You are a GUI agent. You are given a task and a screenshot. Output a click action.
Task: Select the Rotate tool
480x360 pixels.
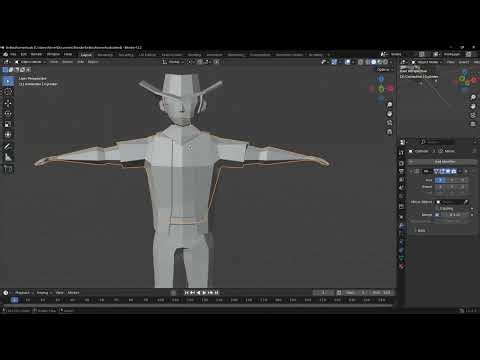pyautogui.click(x=8, y=114)
